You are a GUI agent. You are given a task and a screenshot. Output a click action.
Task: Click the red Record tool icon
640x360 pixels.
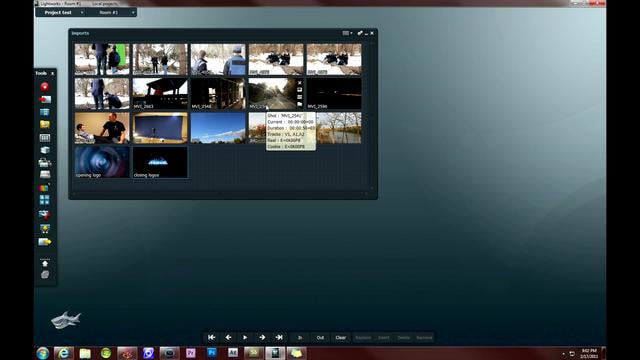pos(44,87)
